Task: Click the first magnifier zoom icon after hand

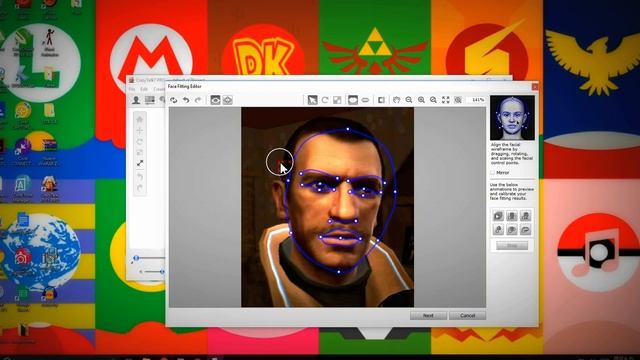Action: pyautogui.click(x=409, y=100)
